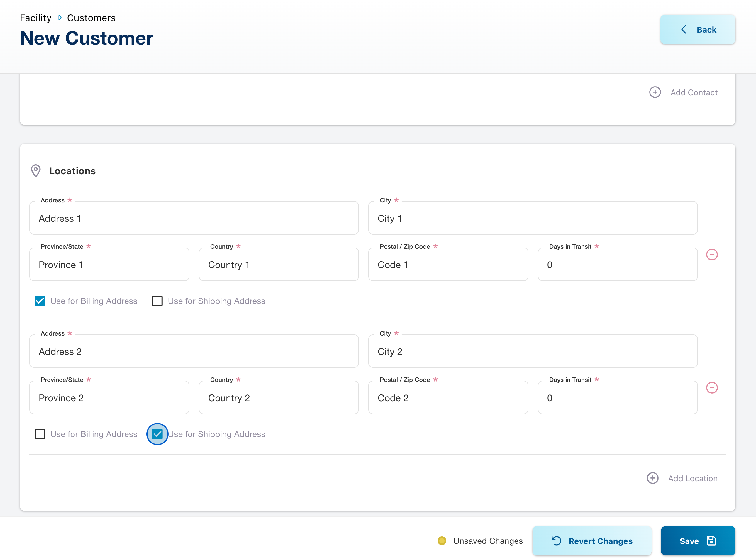The image size is (756, 559).
Task: Enable Shipping Address for first location
Action: [x=157, y=301]
